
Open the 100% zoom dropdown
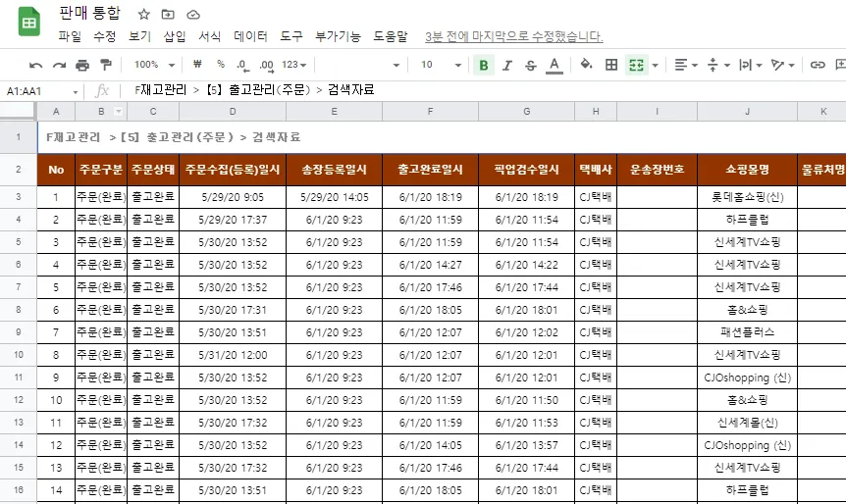[154, 65]
